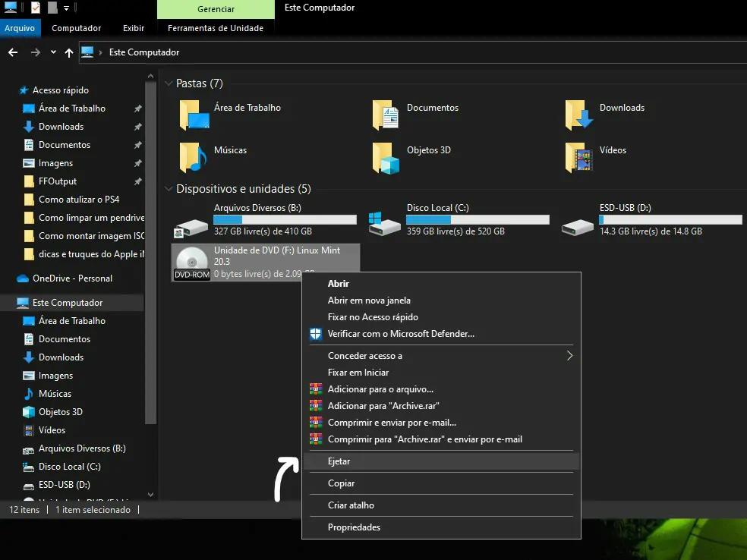The width and height of the screenshot is (747, 560).
Task: Click the Disco Local (C:) usage bar
Action: coord(478,219)
